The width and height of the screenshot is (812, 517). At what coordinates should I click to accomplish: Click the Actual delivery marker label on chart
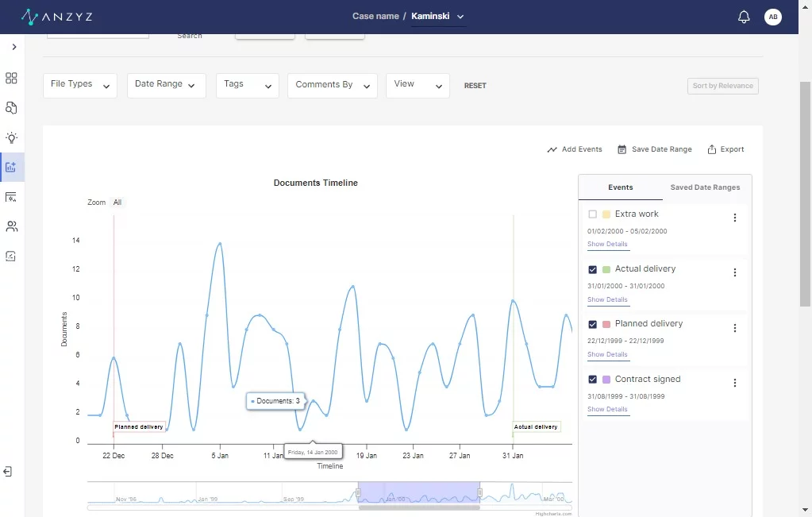pos(536,426)
